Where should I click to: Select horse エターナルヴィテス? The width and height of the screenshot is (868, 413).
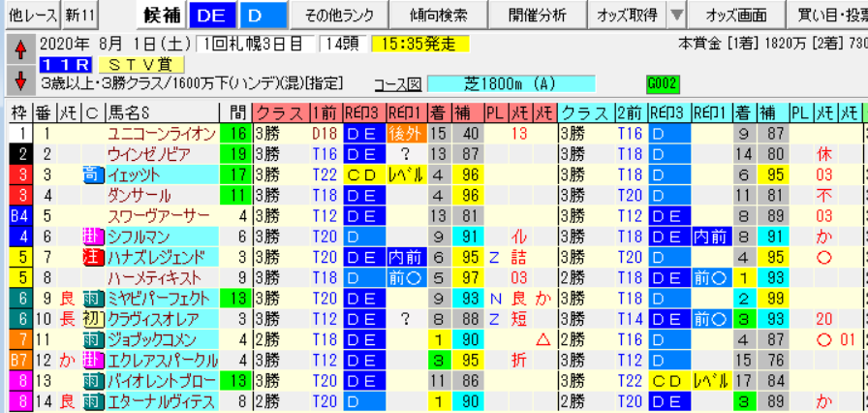tap(161, 400)
